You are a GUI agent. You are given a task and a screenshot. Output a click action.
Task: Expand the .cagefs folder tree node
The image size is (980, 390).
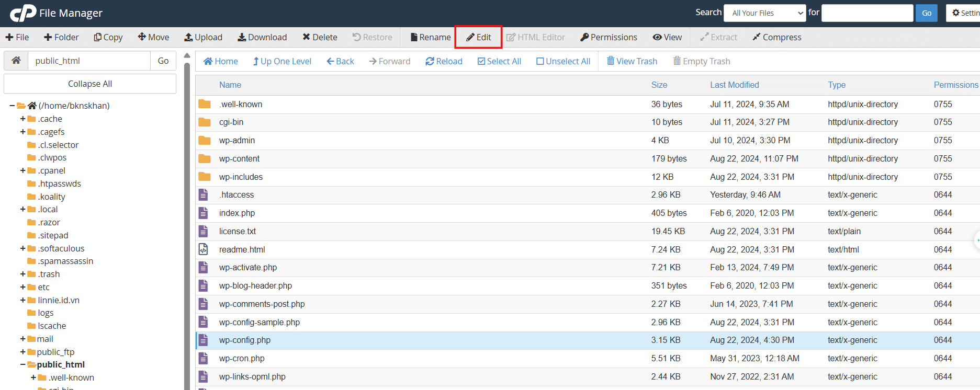(23, 132)
